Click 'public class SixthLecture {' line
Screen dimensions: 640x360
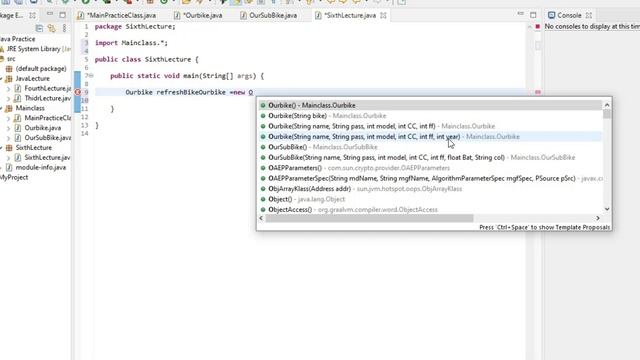click(x=147, y=60)
